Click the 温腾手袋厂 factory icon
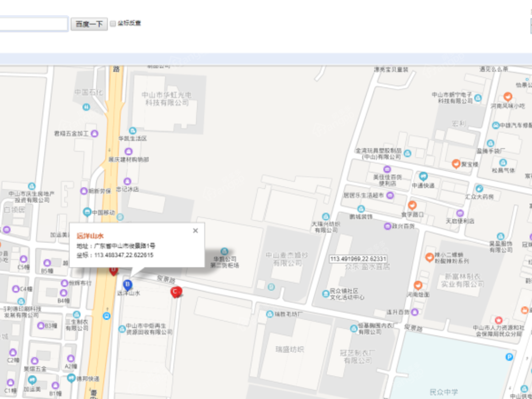The height and width of the screenshot is (399, 532). (490, 143)
